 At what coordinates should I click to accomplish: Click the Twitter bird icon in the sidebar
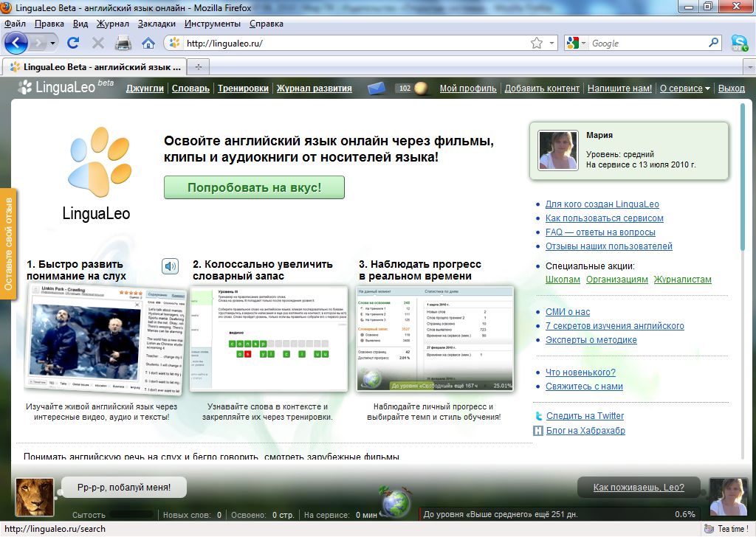coord(539,416)
